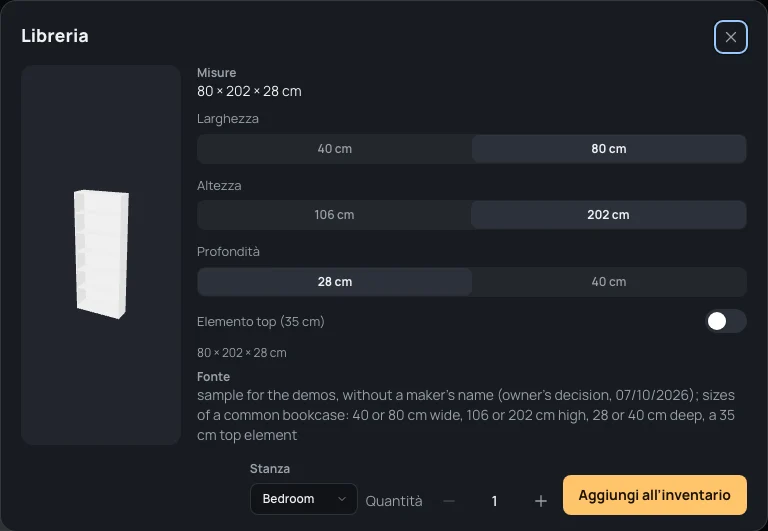This screenshot has width=768, height=531.
Task: Click the white bookcase 3D preview
Action: click(x=101, y=254)
